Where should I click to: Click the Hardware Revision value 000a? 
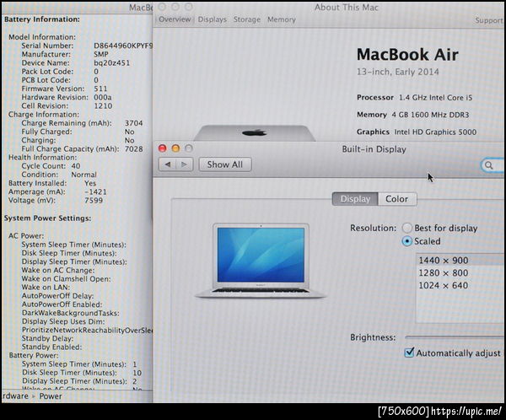tap(103, 97)
